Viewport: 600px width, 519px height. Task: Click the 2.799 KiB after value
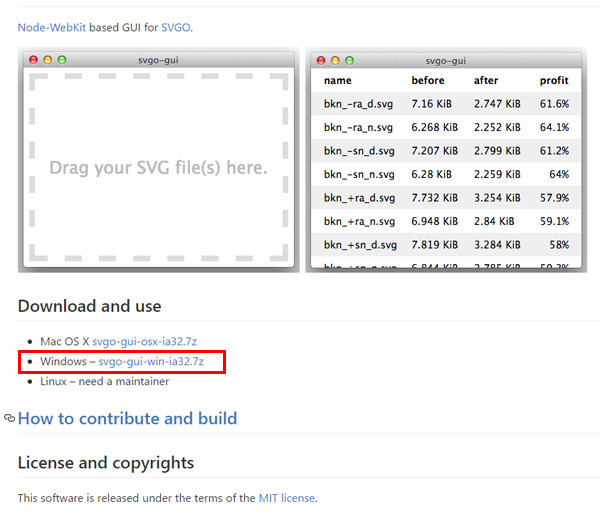(x=497, y=151)
